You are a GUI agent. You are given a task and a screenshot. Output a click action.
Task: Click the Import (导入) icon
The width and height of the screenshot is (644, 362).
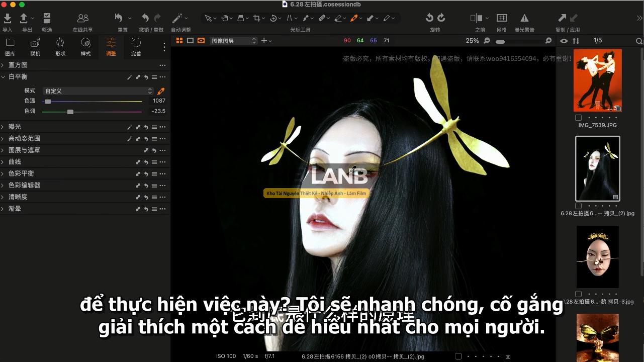(x=8, y=19)
